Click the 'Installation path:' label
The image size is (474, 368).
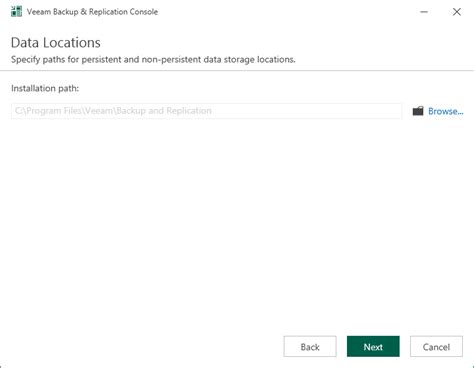(45, 88)
